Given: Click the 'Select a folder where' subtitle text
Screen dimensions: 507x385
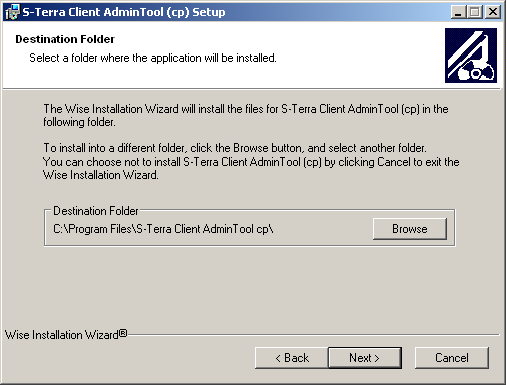Looking at the screenshot, I should pos(153,58).
